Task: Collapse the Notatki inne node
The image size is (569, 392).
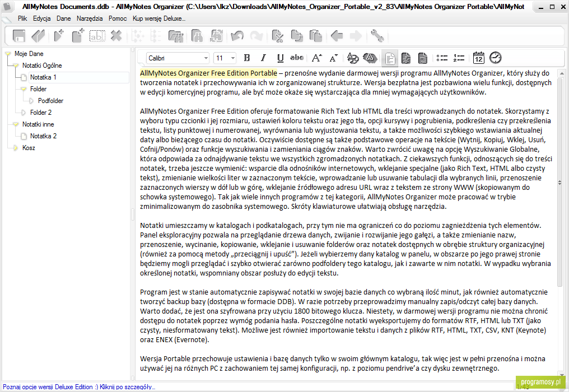Action: pyautogui.click(x=16, y=124)
